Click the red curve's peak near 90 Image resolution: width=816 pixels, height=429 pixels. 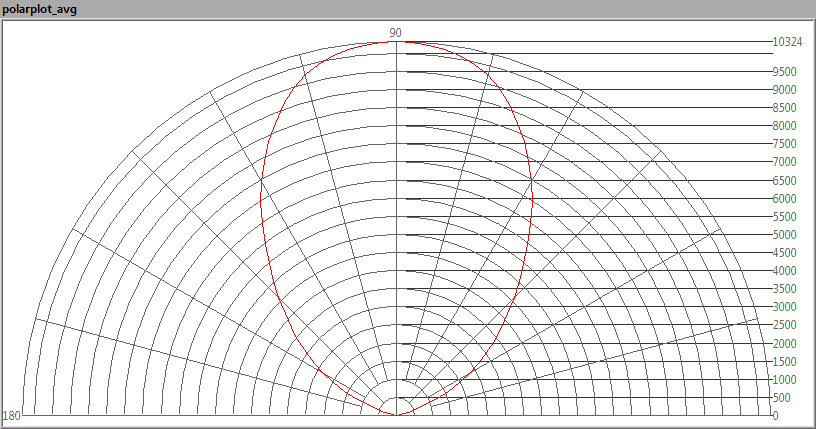pos(397,42)
